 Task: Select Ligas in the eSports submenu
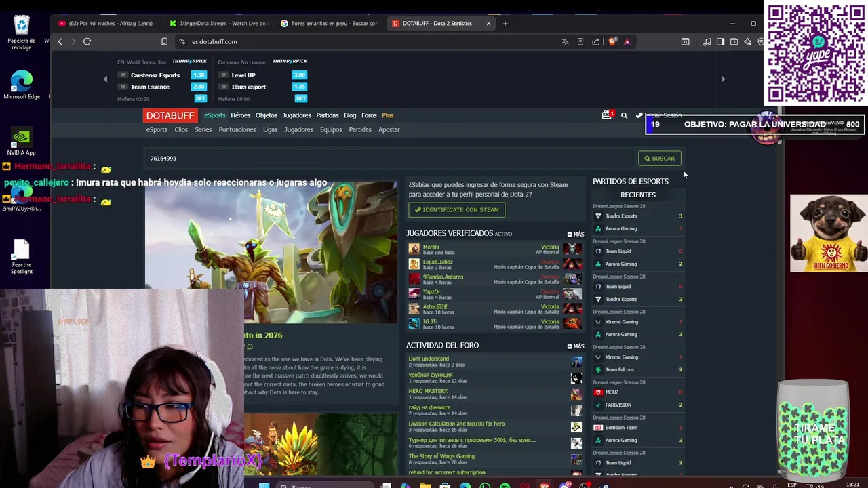tap(271, 129)
